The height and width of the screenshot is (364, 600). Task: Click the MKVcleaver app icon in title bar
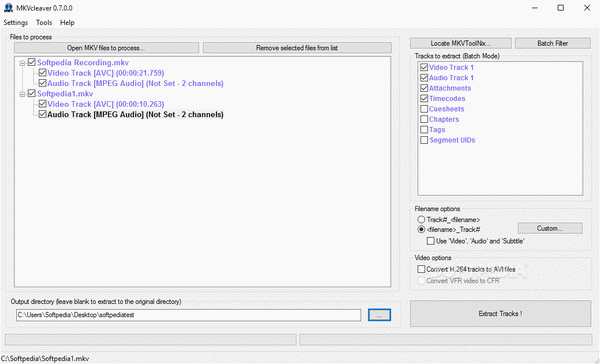pyautogui.click(x=8, y=8)
